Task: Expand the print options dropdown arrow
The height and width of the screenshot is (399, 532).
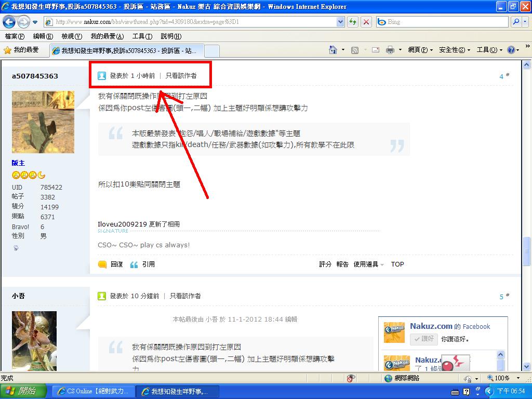Action: 400,50
